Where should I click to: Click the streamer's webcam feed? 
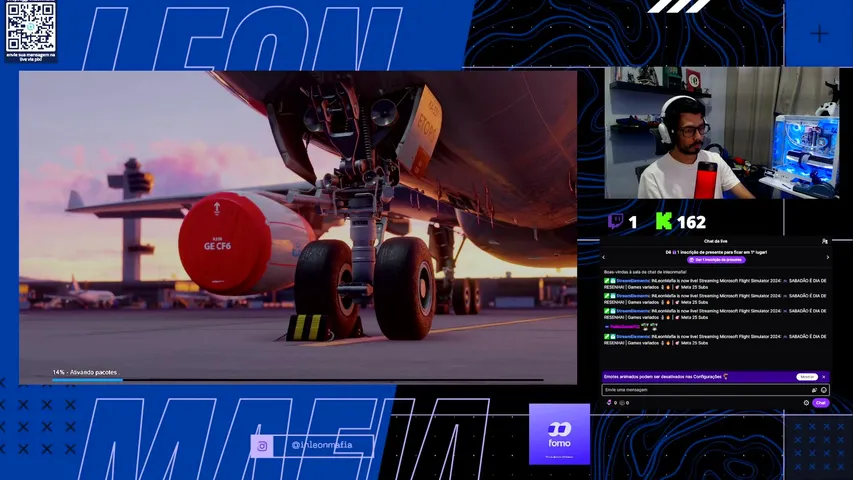(722, 133)
